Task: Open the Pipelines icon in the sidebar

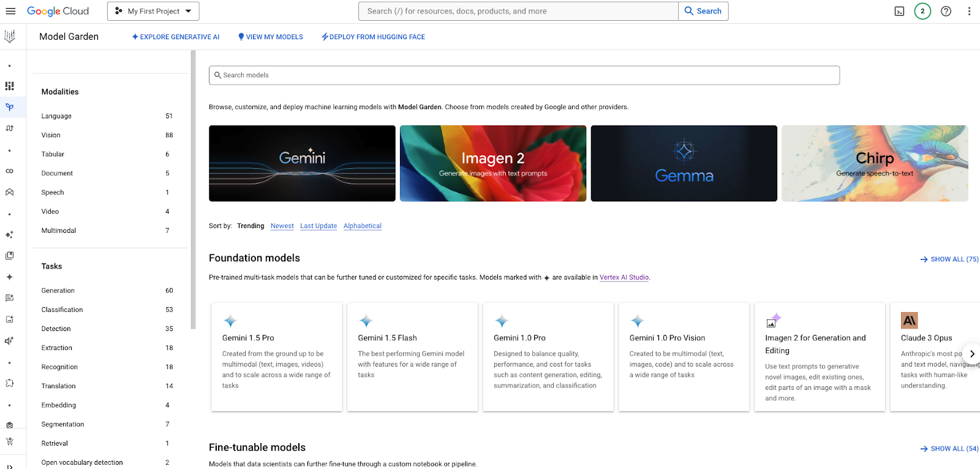Action: 9,128
